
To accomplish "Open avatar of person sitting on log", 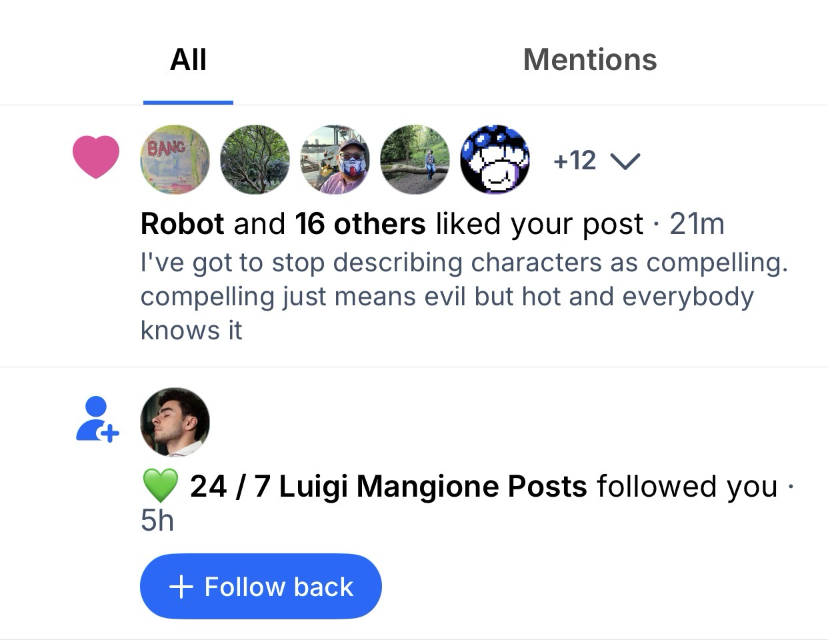I will point(415,159).
